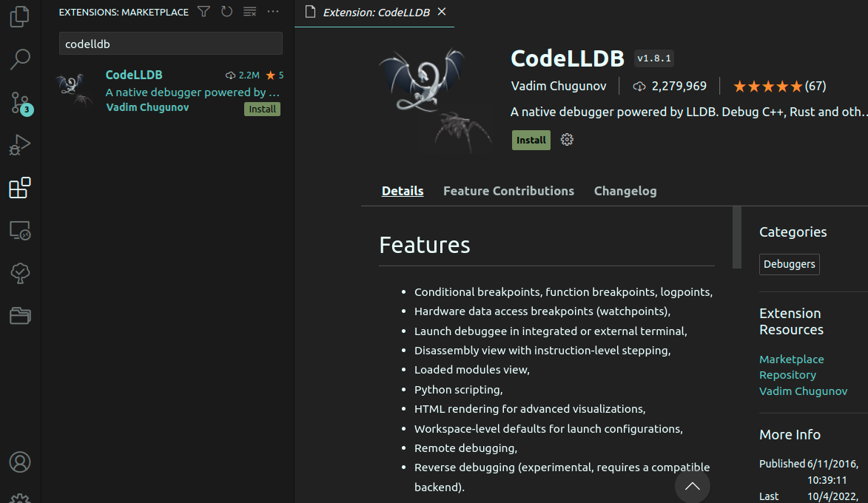Viewport: 868px width, 503px height.
Task: Open the Repository resource link
Action: click(x=787, y=374)
